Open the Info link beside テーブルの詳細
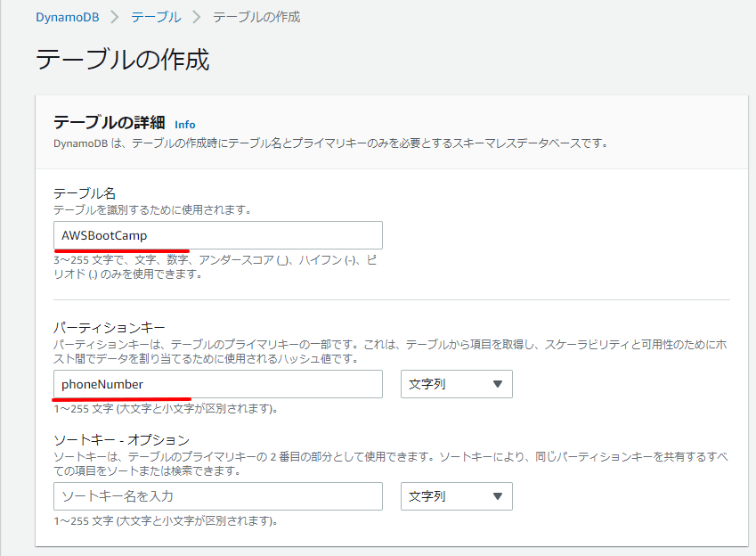This screenshot has width=756, height=556. coord(184,125)
